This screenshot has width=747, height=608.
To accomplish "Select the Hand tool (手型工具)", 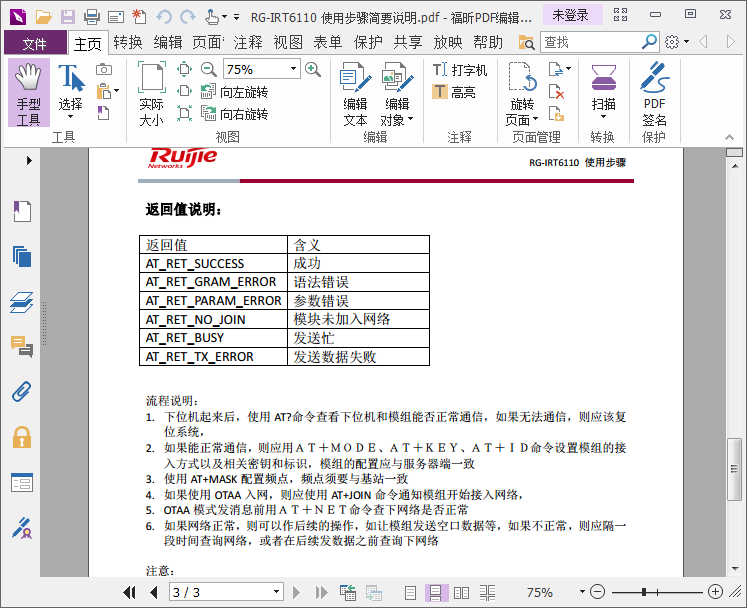I will pos(29,93).
